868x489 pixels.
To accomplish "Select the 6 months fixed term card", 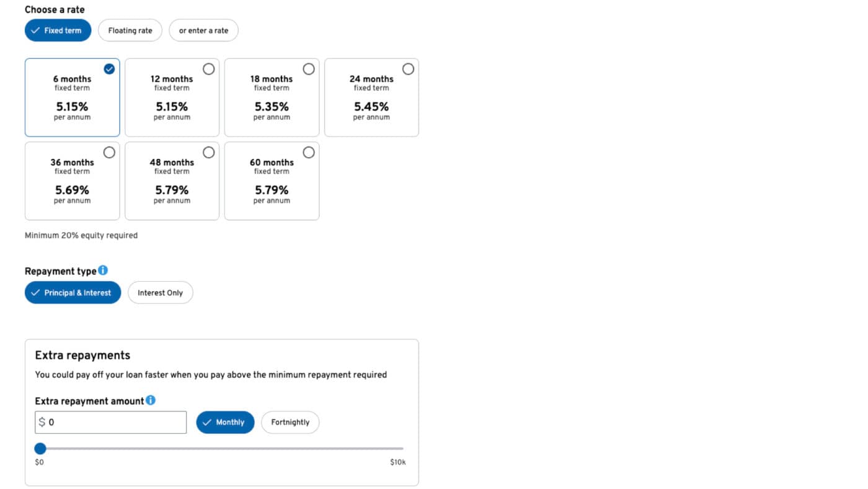I will (72, 97).
